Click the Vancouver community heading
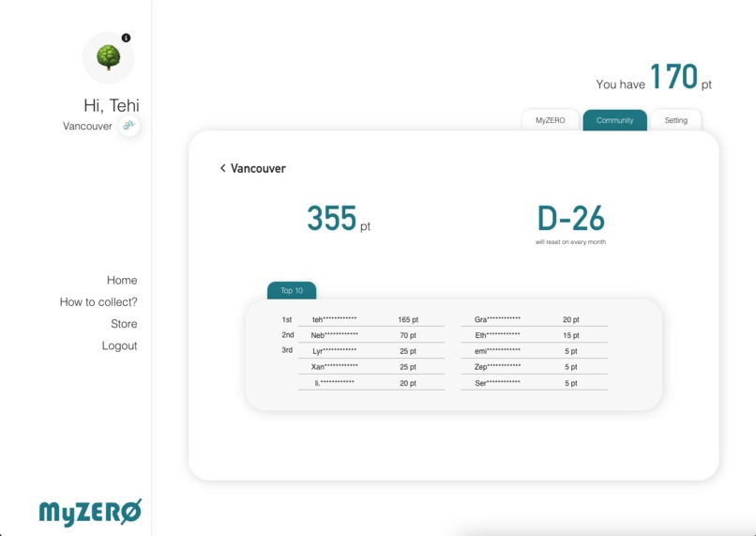Image resolution: width=756 pixels, height=536 pixels. (258, 168)
